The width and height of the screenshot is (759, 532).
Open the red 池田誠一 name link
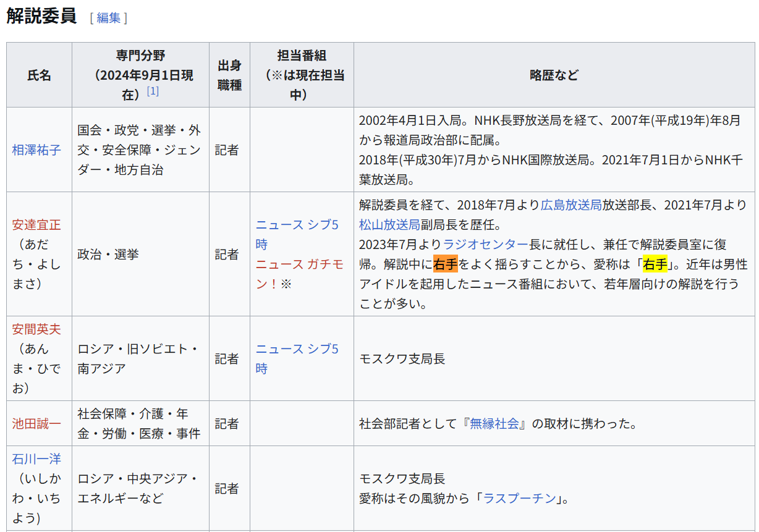pyautogui.click(x=36, y=424)
